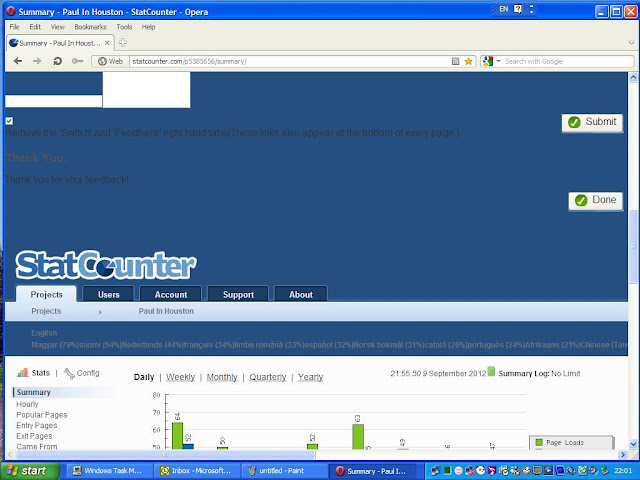640x480 pixels.
Task: Open Came From in the sidebar
Action: (x=37, y=447)
